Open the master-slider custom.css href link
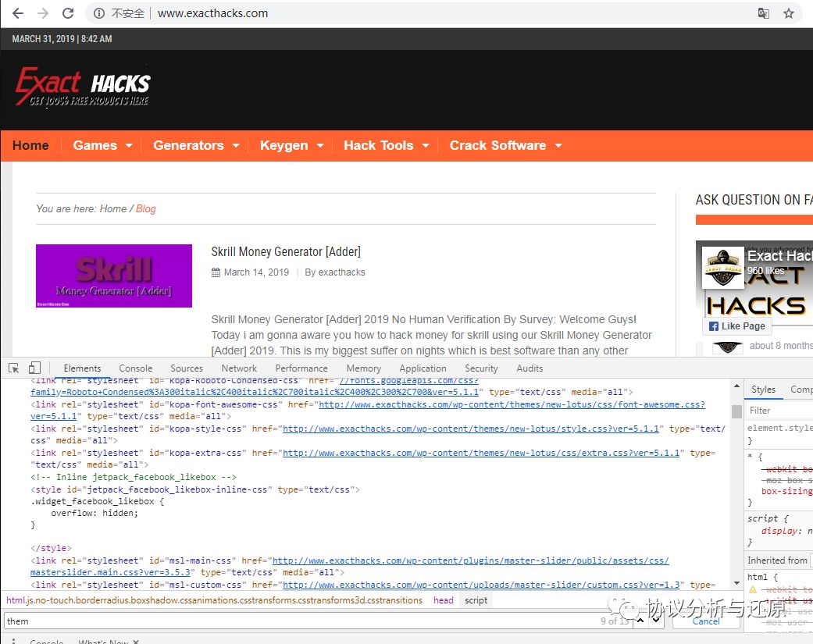The width and height of the screenshot is (813, 644). tap(480, 585)
